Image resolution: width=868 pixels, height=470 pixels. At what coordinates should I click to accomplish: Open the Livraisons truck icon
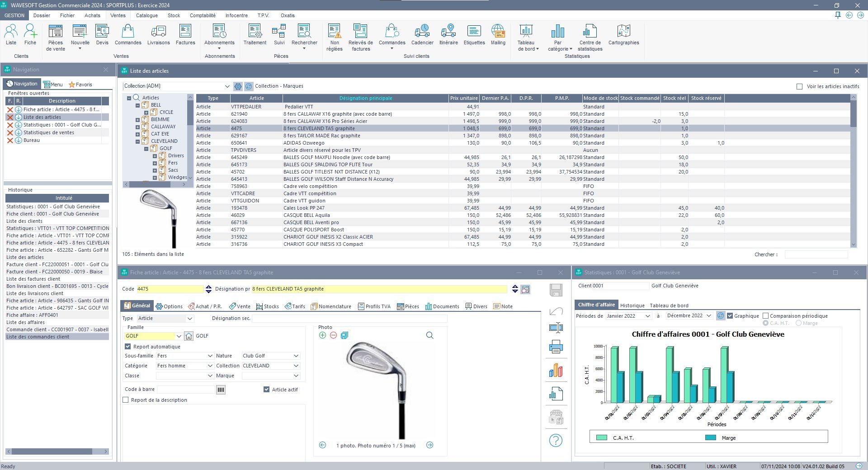coord(158,35)
